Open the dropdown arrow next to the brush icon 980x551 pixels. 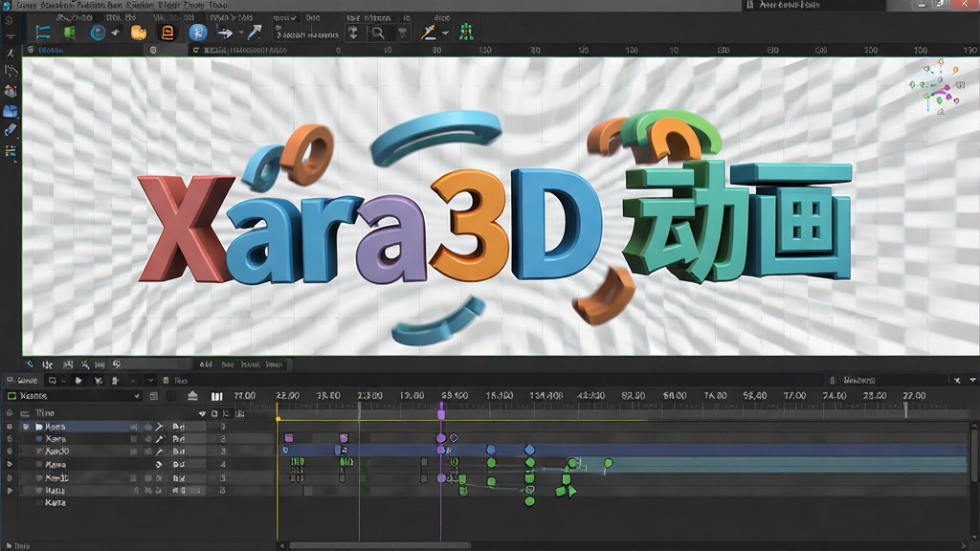point(445,33)
